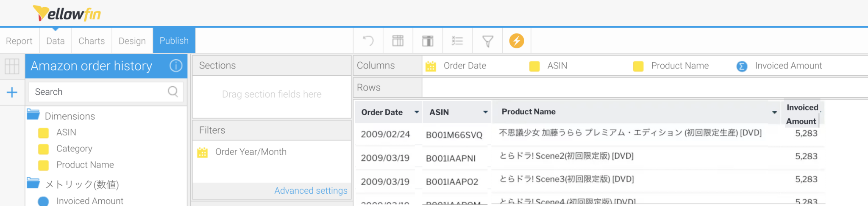The image size is (868, 206).
Task: Click the highlighted-column table icon
Action: (428, 41)
